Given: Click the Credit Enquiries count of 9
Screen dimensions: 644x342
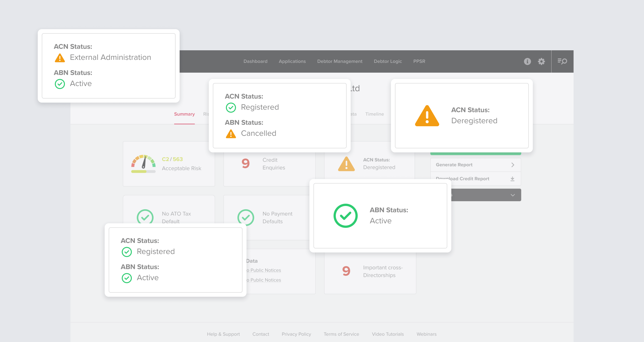Looking at the screenshot, I should (x=245, y=163).
